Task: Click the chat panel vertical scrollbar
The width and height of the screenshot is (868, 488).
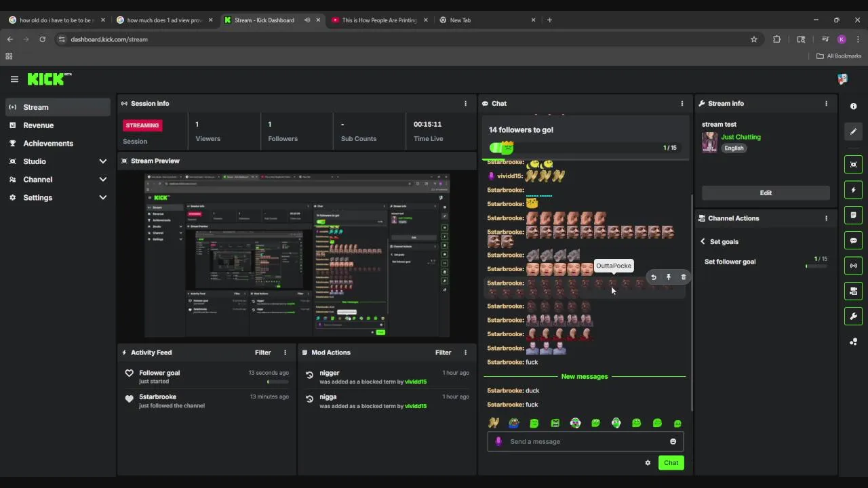Action: point(692,302)
